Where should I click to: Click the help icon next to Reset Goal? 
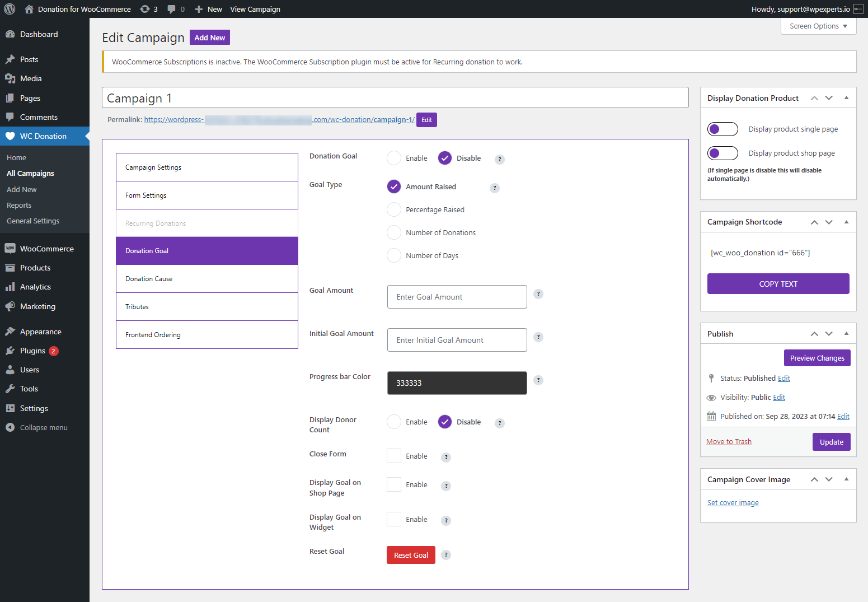pos(446,555)
